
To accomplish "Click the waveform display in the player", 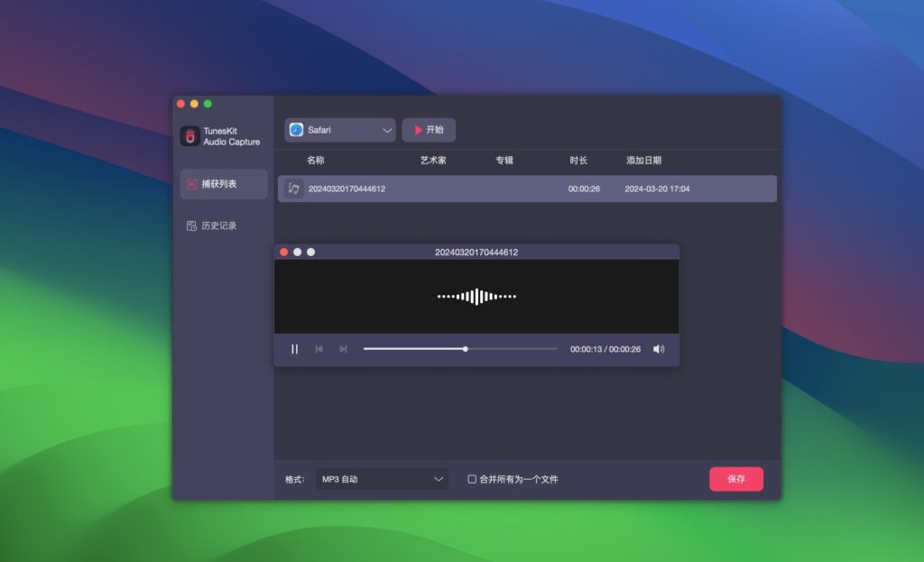I will 477,296.
